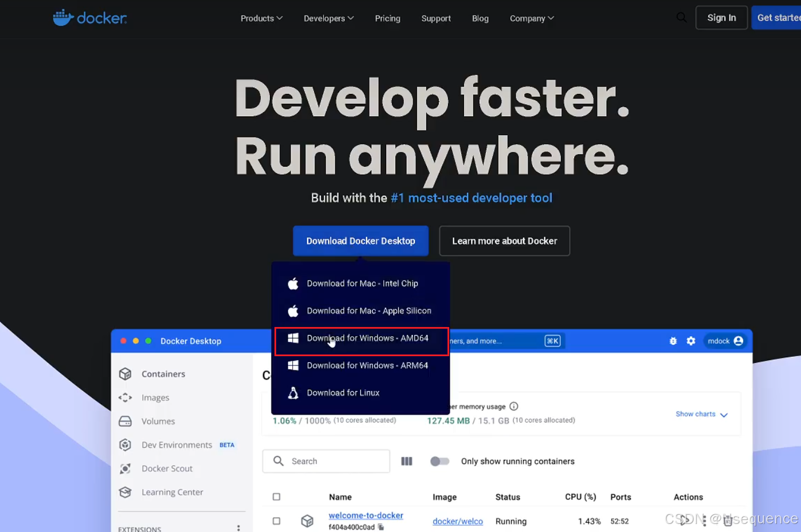
Task: Expand the Developers dropdown menu
Action: (329, 18)
